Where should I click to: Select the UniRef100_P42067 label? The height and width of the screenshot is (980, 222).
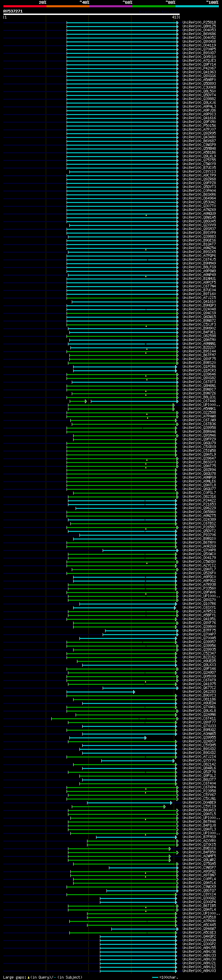click(199, 68)
